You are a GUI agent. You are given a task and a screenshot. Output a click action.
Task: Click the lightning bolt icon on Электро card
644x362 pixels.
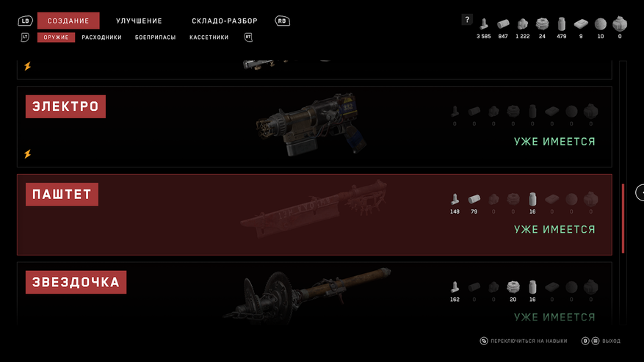coord(27,154)
